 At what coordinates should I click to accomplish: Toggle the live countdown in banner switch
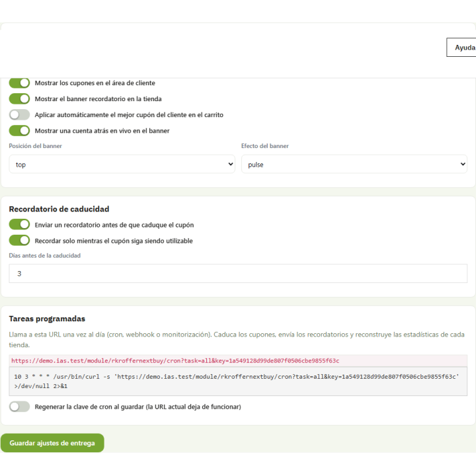click(19, 130)
